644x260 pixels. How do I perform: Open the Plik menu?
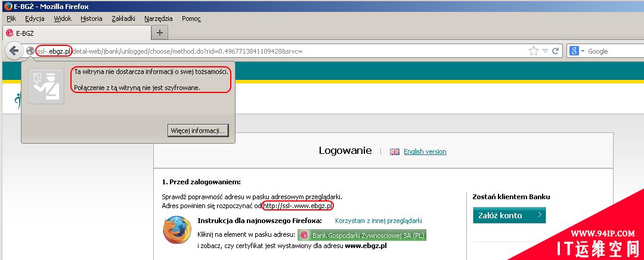tap(11, 18)
